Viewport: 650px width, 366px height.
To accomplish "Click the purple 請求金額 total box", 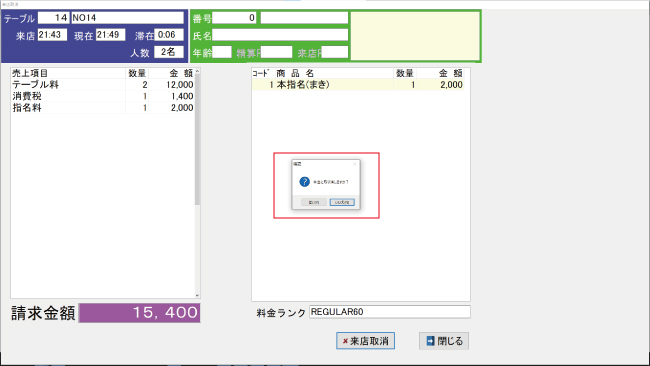I will coord(140,313).
